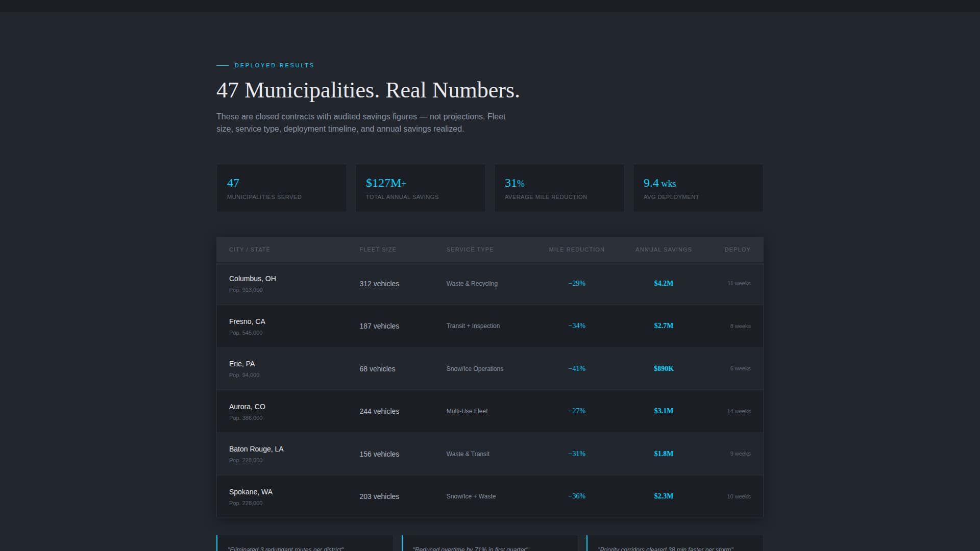Click the '14 weeks' deploy cell
The image size is (980, 551).
pyautogui.click(x=739, y=411)
